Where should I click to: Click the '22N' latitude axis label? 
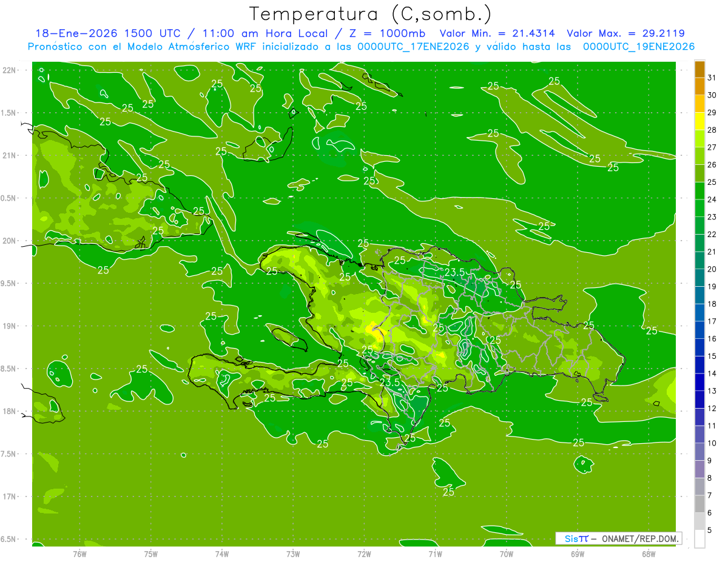coord(9,70)
